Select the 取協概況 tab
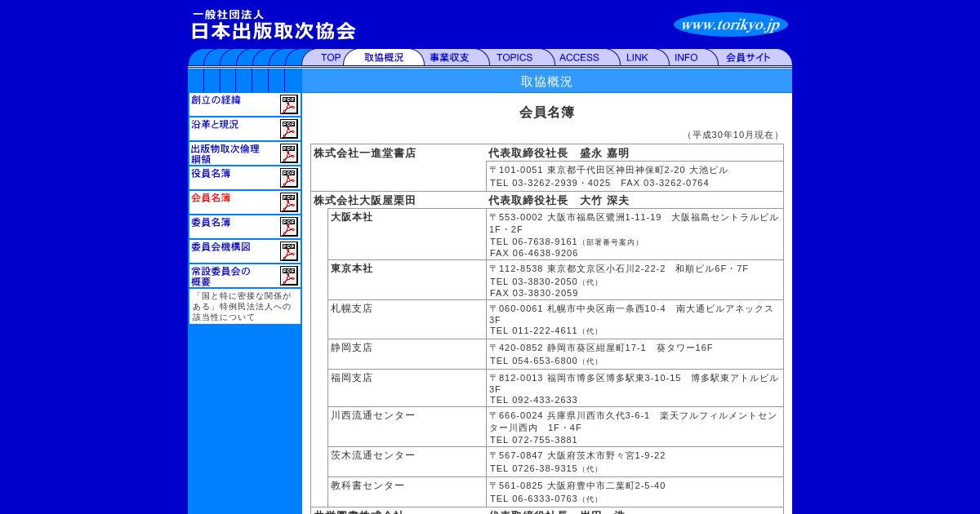Viewport: 980px width, 514px height. click(x=384, y=58)
